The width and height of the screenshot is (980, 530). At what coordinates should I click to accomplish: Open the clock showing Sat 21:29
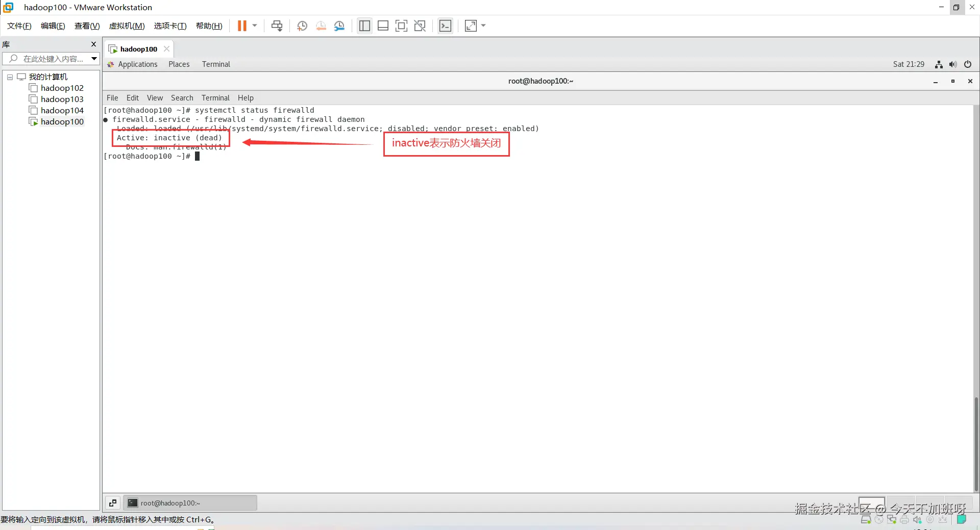pos(909,64)
